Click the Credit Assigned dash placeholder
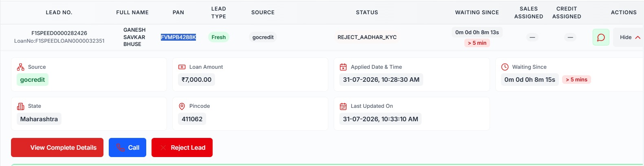Image resolution: width=644 pixels, height=166 pixels. (570, 37)
